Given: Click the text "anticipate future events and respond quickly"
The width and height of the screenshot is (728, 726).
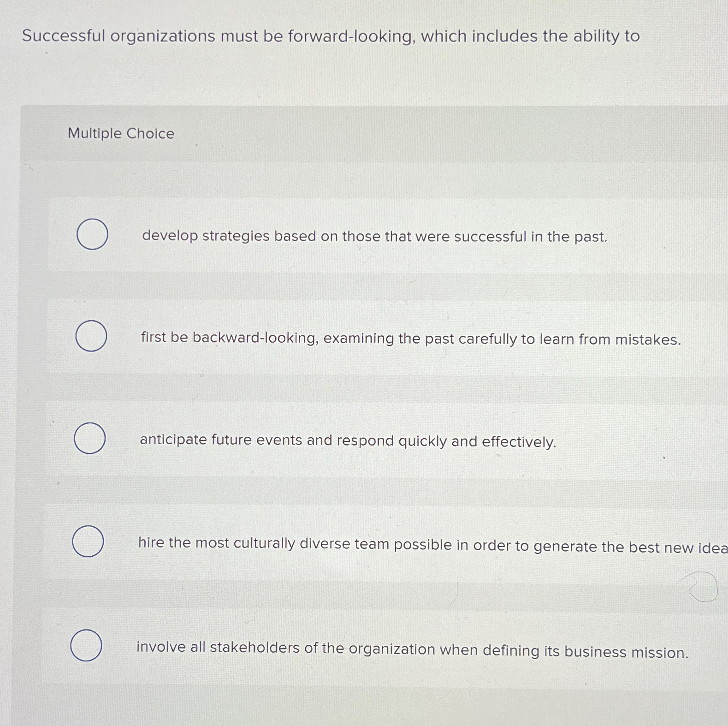Looking at the screenshot, I should 347,441.
